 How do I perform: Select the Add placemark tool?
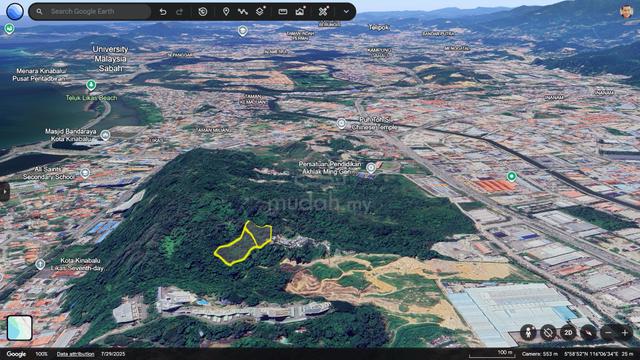226,11
